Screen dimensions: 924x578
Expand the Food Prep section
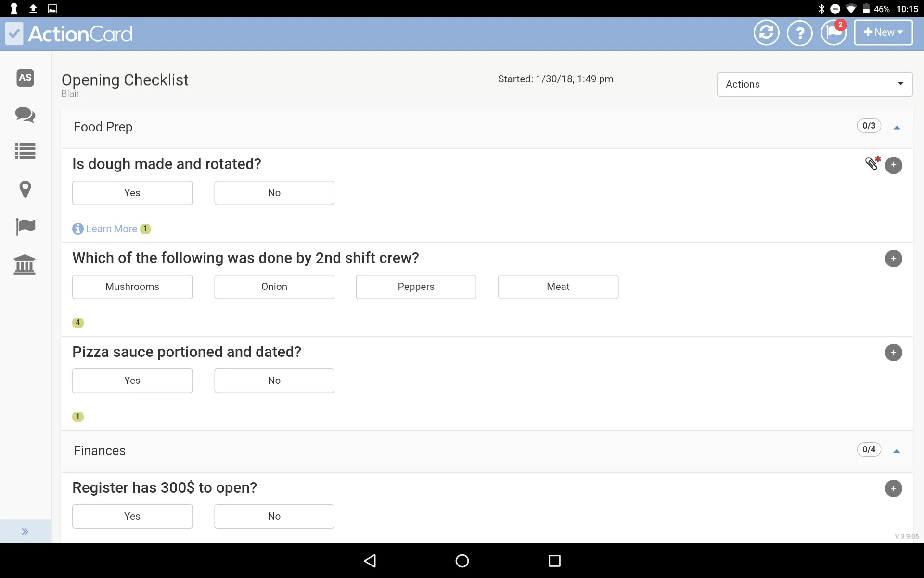pyautogui.click(x=897, y=127)
